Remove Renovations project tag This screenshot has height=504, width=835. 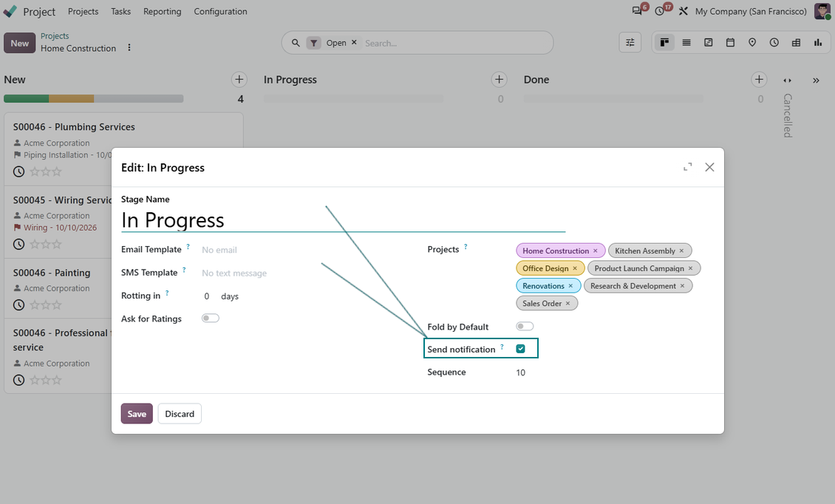point(570,286)
